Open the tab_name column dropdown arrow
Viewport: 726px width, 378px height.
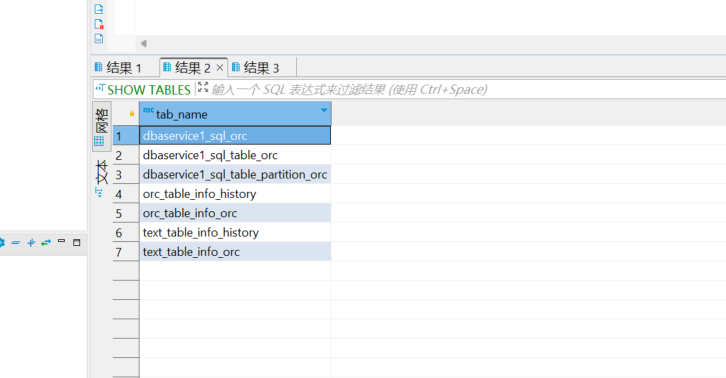pos(324,110)
